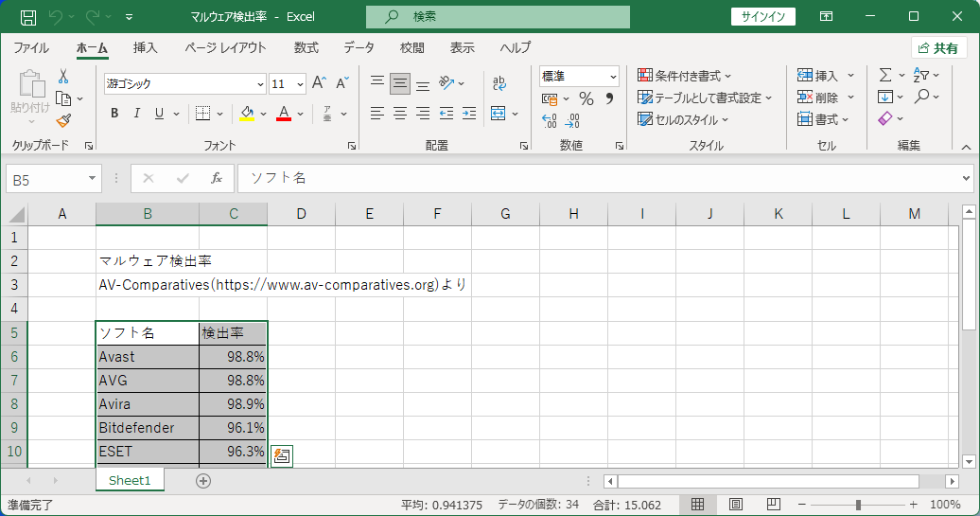Click the AutoSum sigma icon
The width and height of the screenshot is (980, 516).
click(x=885, y=75)
